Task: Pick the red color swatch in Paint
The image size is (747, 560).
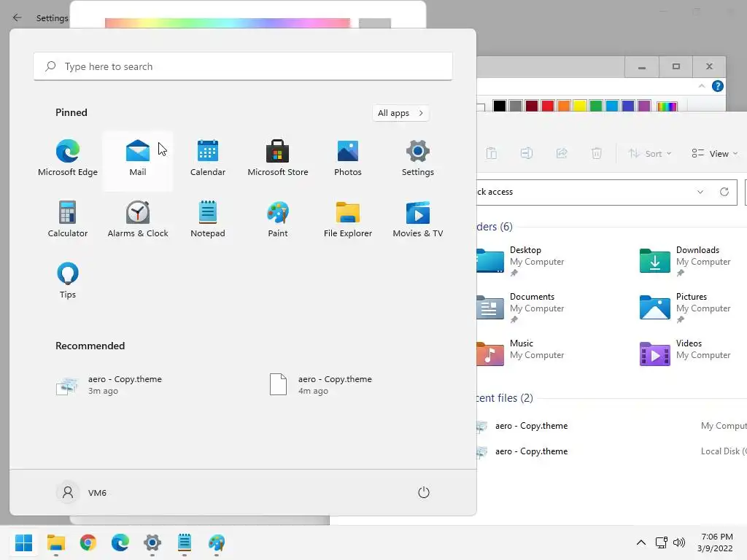Action: (548, 106)
